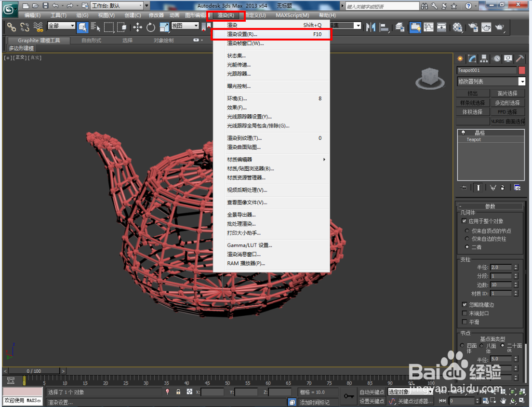Select the 二者 radio option

[x=467, y=247]
